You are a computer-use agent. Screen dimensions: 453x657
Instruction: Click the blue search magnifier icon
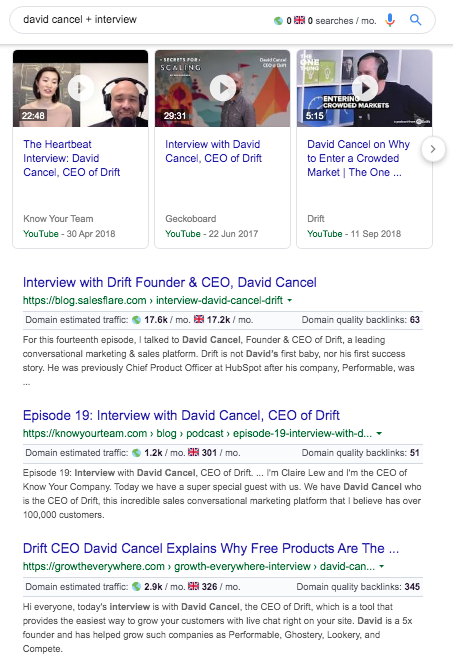click(x=415, y=20)
